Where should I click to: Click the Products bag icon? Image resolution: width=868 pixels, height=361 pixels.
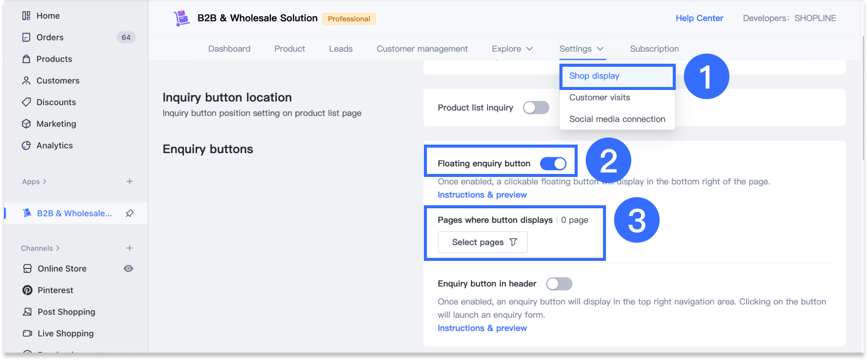(x=26, y=59)
